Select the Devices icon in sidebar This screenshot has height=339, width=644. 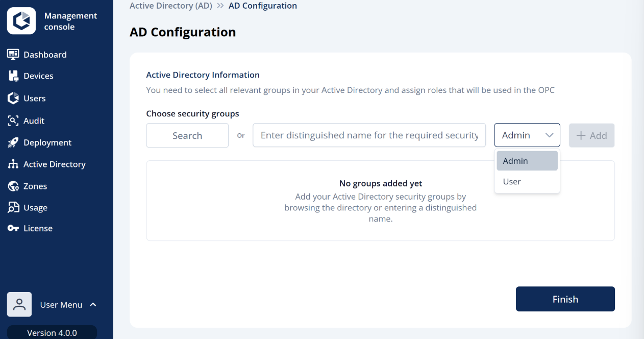click(14, 76)
